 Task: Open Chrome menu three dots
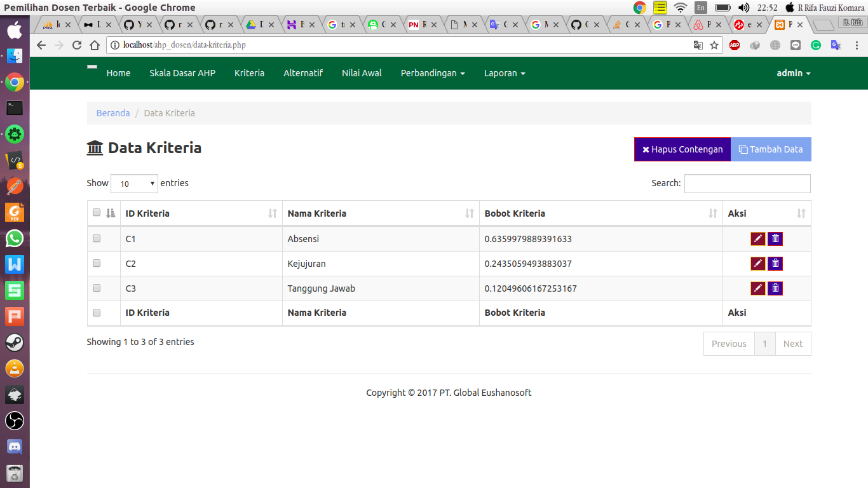(x=857, y=45)
